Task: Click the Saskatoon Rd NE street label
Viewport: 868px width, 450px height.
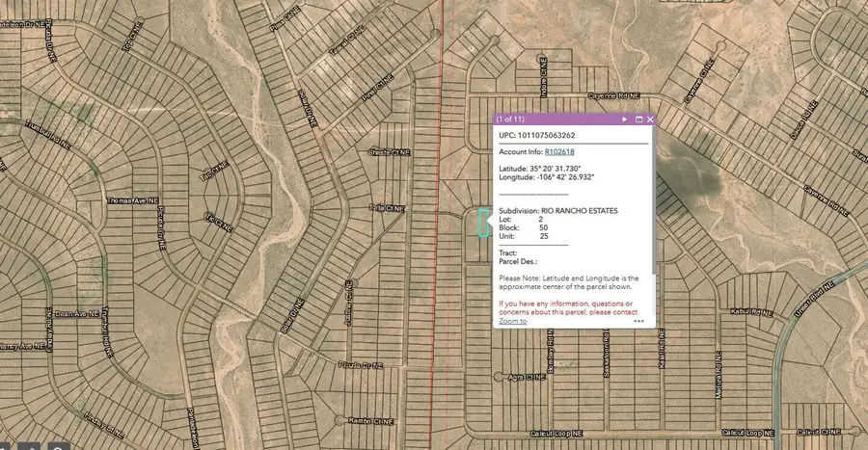Action: pos(607,354)
